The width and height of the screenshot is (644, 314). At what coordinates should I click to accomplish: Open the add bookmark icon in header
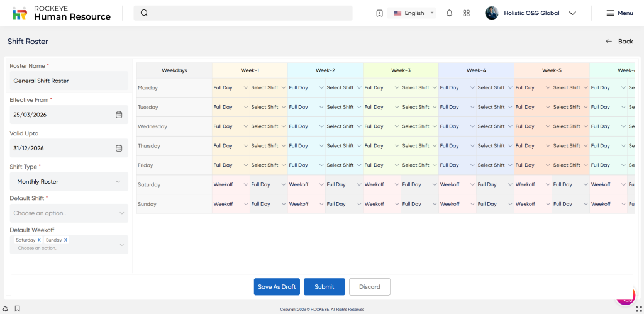pyautogui.click(x=379, y=13)
